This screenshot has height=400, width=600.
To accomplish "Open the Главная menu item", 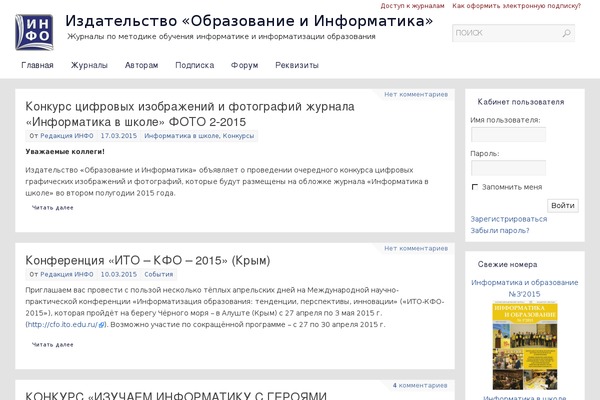I will click(38, 65).
